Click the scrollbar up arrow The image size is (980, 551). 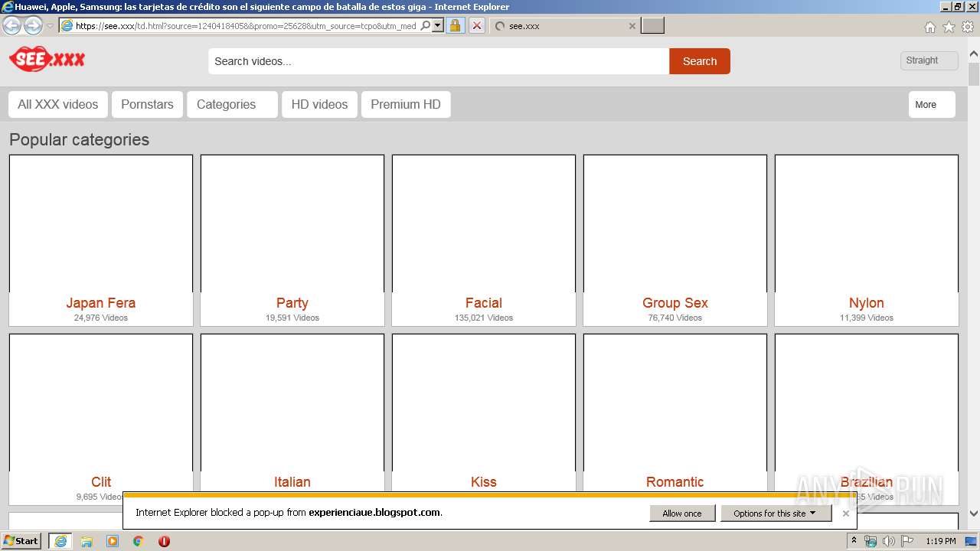(974, 54)
